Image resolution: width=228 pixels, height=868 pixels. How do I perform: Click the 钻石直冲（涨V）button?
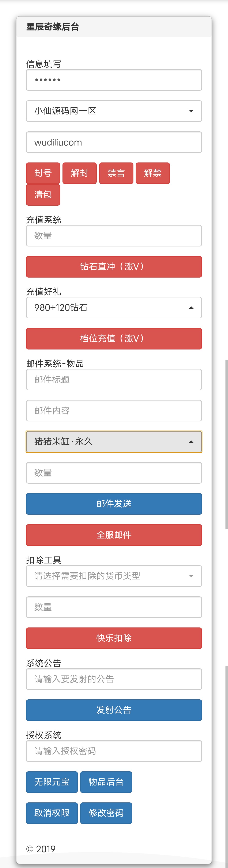click(114, 267)
